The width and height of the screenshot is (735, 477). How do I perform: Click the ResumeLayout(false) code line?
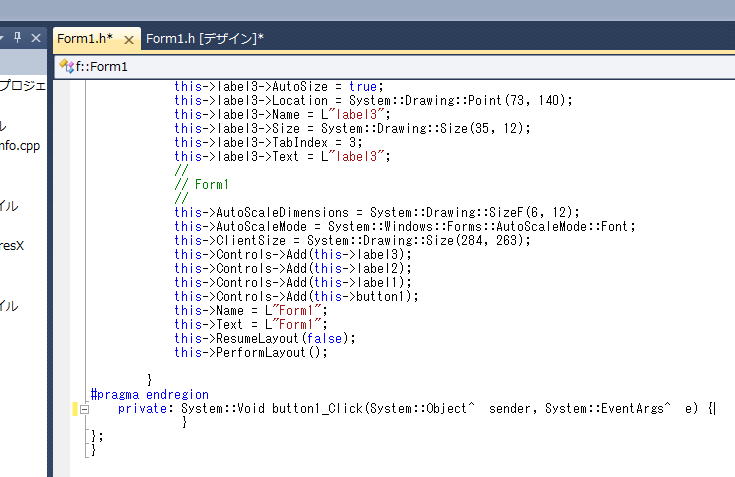(265, 338)
